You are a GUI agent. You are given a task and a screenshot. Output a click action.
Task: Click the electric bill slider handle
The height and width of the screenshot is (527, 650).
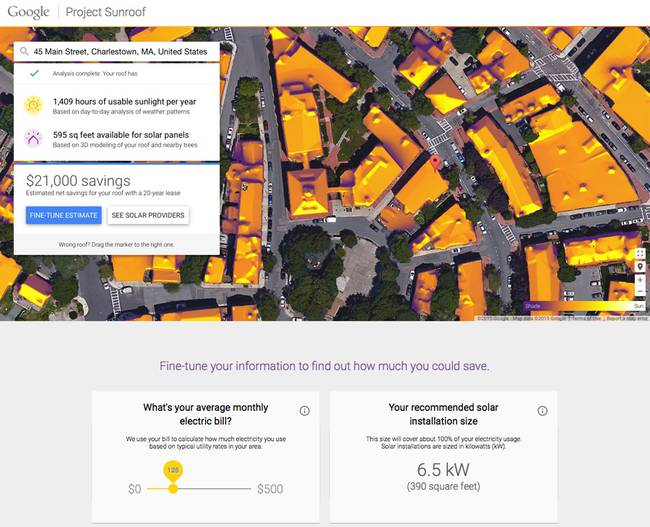tap(173, 488)
